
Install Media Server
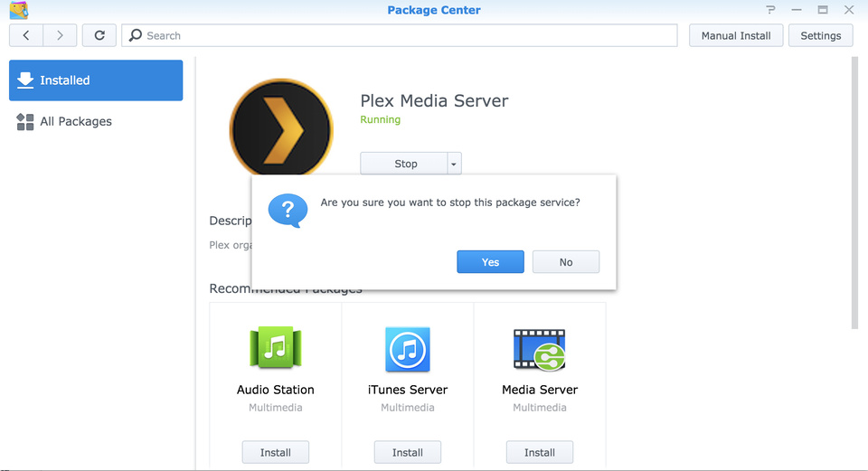point(539,452)
